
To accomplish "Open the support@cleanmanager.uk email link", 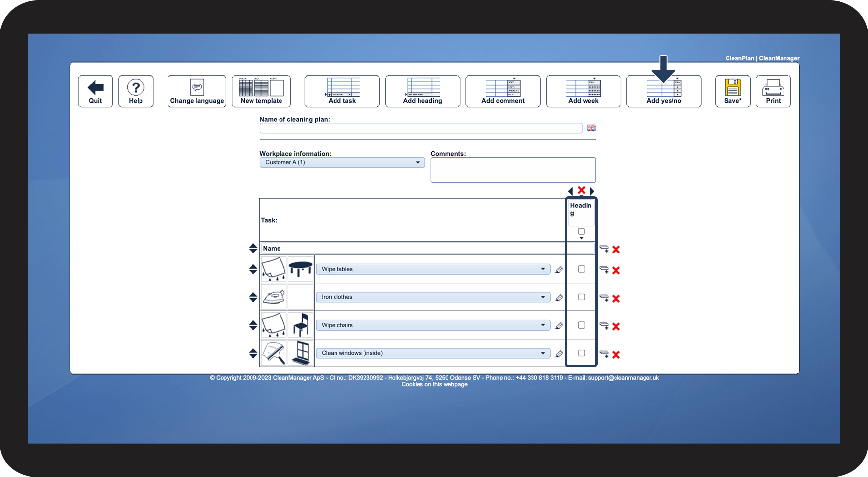I will click(x=623, y=378).
